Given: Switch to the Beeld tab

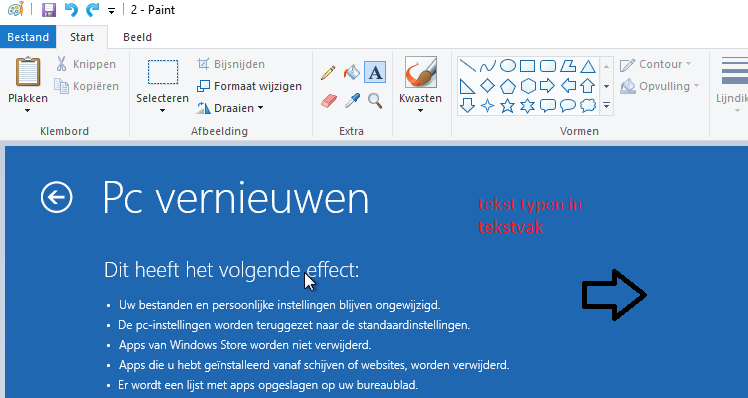Looking at the screenshot, I should tap(137, 37).
